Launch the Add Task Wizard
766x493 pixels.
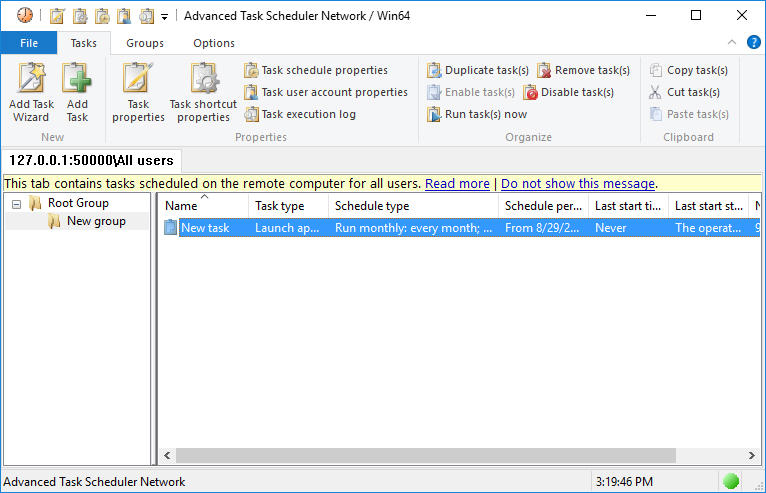click(31, 92)
